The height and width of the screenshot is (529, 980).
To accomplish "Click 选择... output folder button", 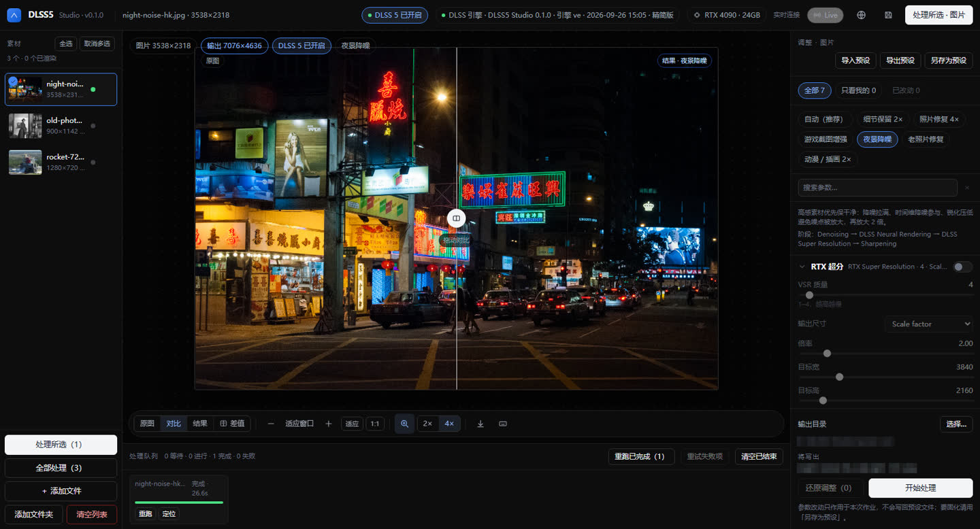I will [956, 424].
